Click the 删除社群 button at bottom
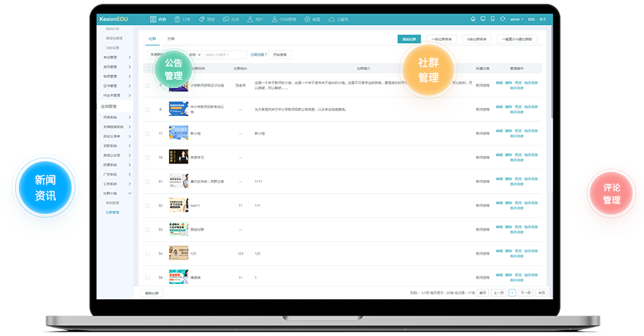 152,292
